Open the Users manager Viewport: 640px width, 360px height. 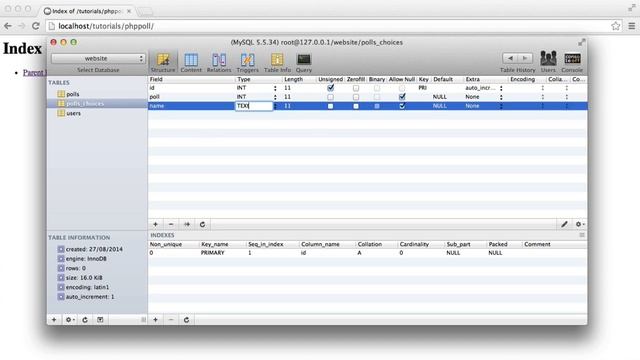(548, 62)
